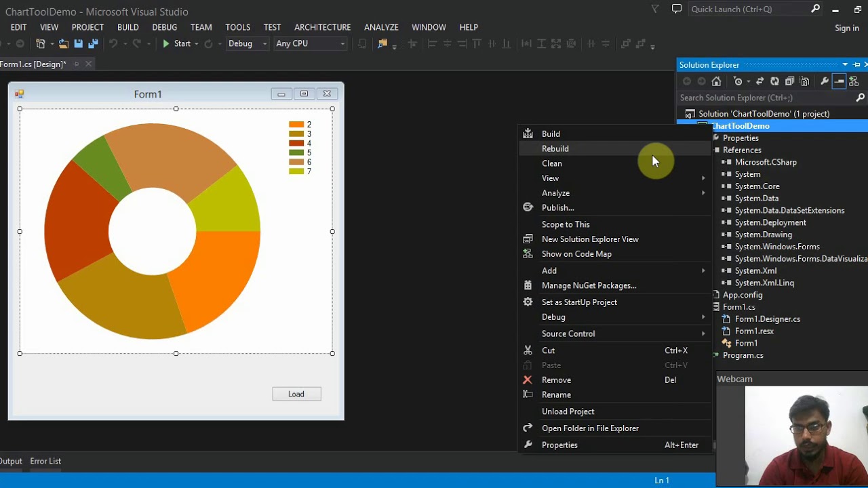Expand the View submenu in context menu
This screenshot has width=868, height=488.
(703, 178)
